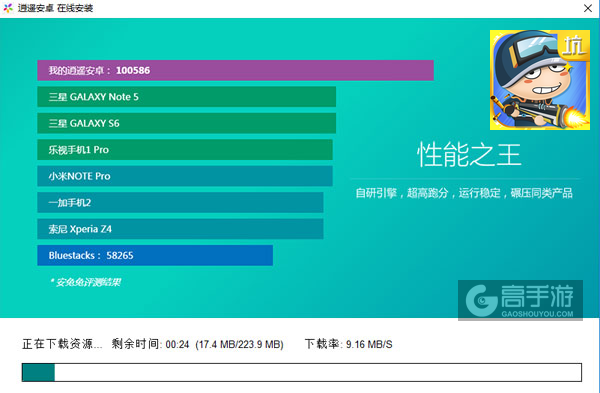Select the 一加手机2 bar

[x=180, y=202]
